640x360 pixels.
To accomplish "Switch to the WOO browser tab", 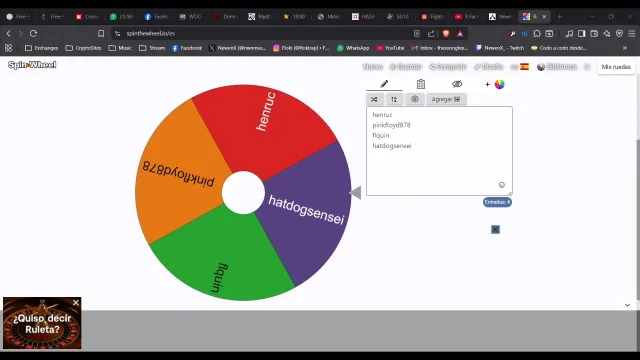I will [191, 16].
